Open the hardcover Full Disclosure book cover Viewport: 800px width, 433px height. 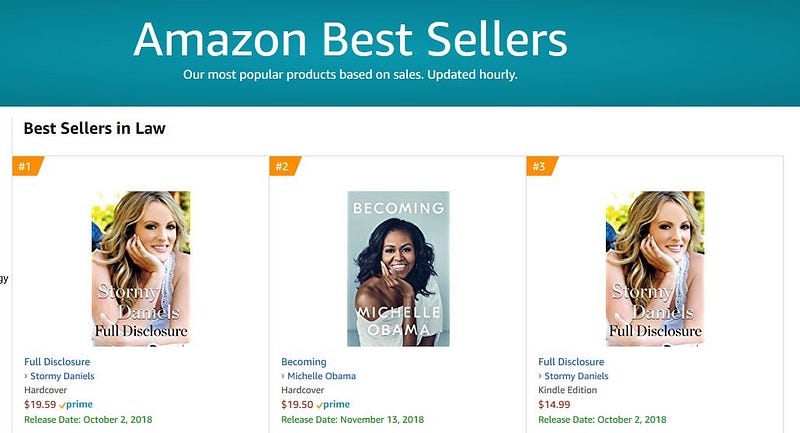coord(141,268)
